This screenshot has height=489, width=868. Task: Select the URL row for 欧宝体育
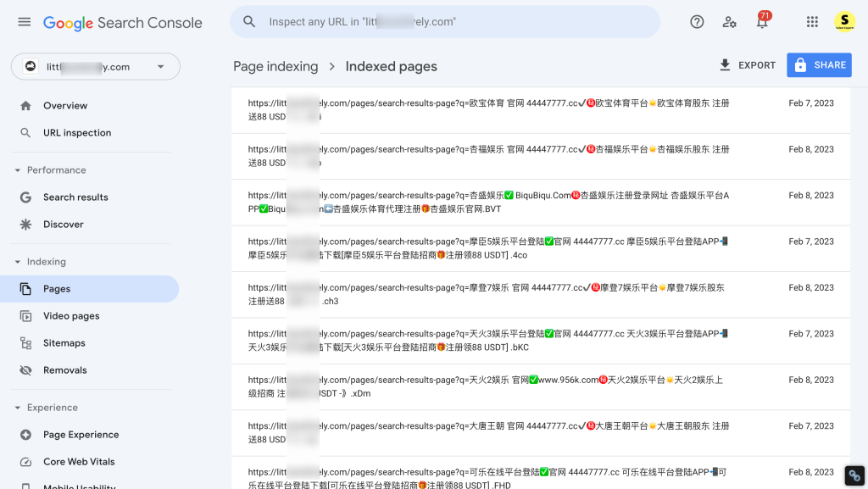(x=541, y=110)
